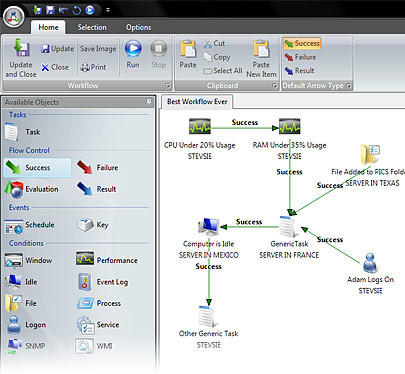
Task: Click the Events section header
Action: pos(19,207)
